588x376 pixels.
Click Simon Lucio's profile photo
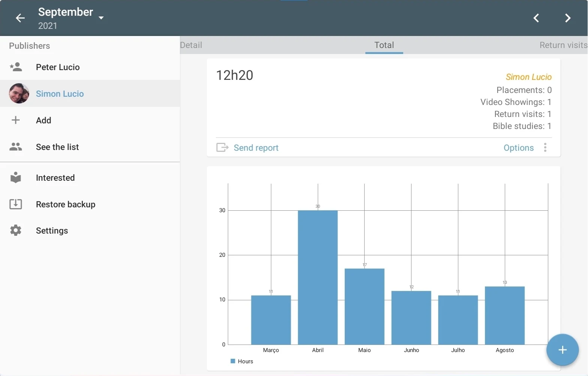click(19, 93)
